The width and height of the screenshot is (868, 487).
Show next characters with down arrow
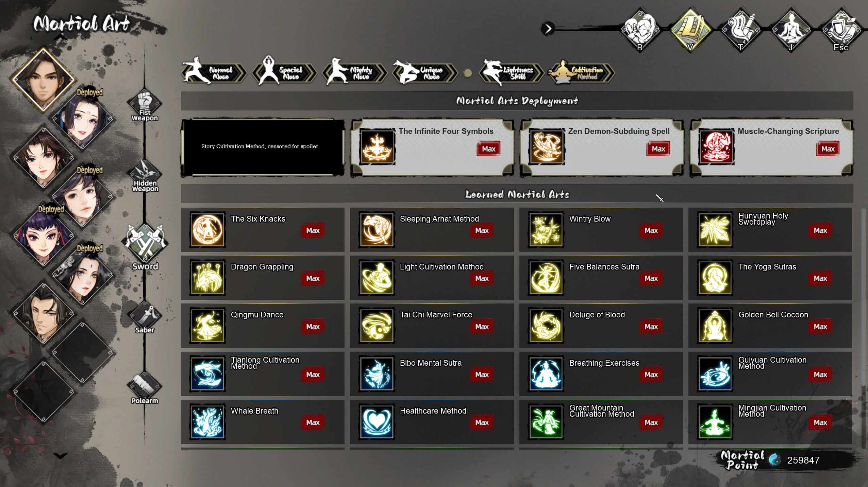(x=60, y=456)
